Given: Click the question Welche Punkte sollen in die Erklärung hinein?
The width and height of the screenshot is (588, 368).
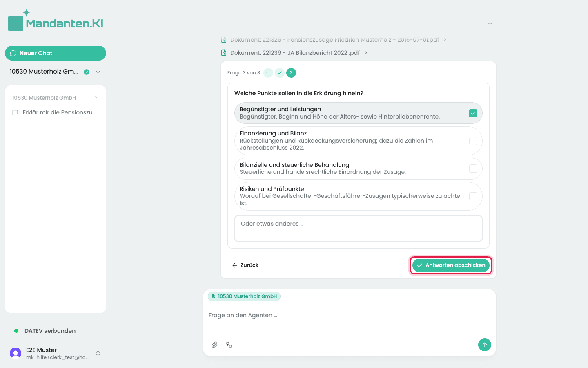Looking at the screenshot, I should 299,93.
